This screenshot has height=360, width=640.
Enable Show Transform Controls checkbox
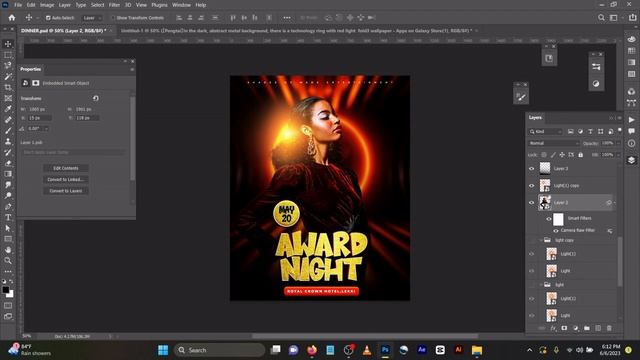[x=113, y=18]
